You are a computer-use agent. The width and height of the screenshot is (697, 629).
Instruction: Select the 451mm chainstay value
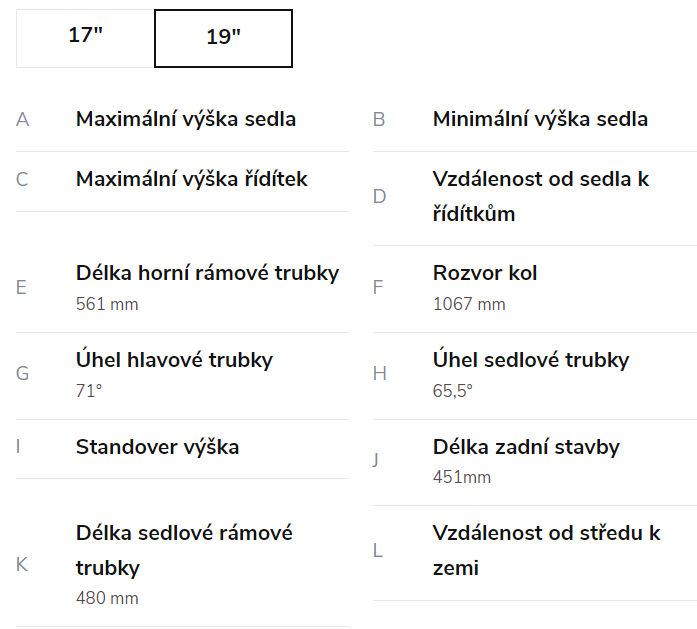pos(462,478)
